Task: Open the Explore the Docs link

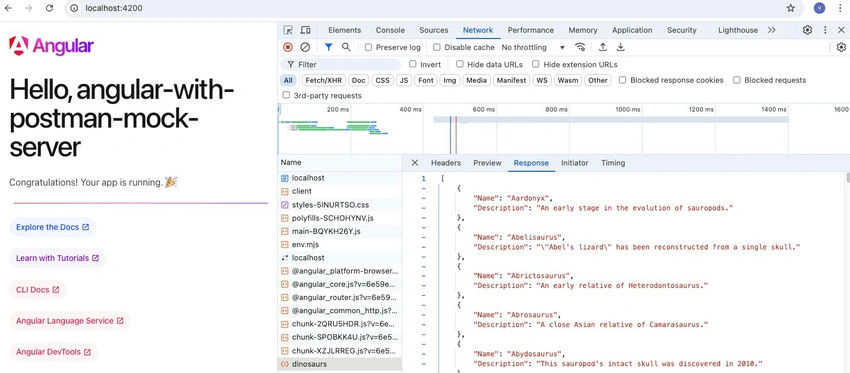Action: [53, 227]
